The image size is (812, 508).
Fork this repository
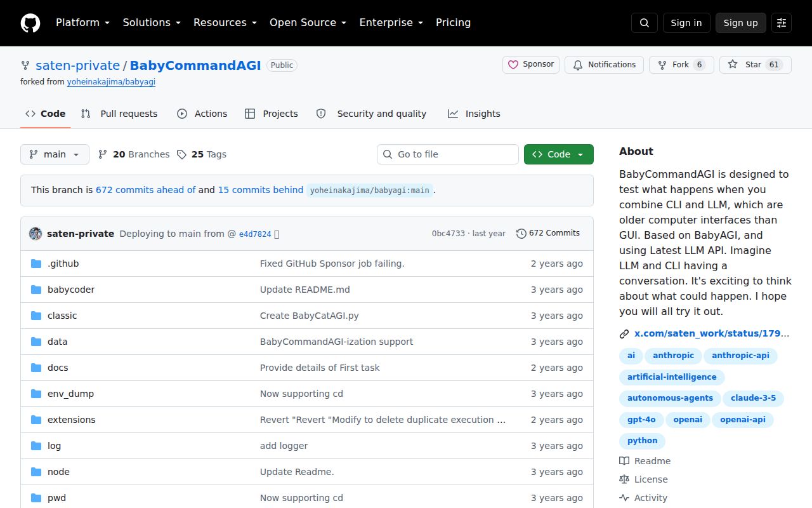click(x=681, y=65)
